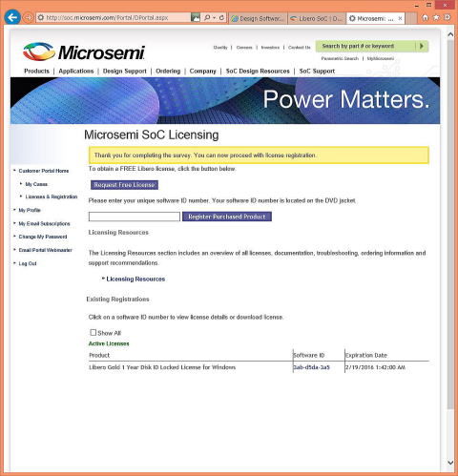Click the browser Forward arrow button
Viewport: 458px width, 476px height.
click(29, 17)
